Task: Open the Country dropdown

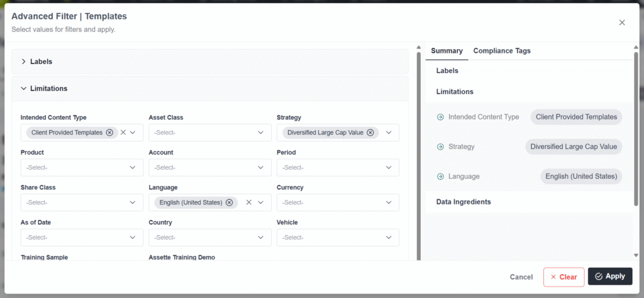Action: click(x=209, y=238)
